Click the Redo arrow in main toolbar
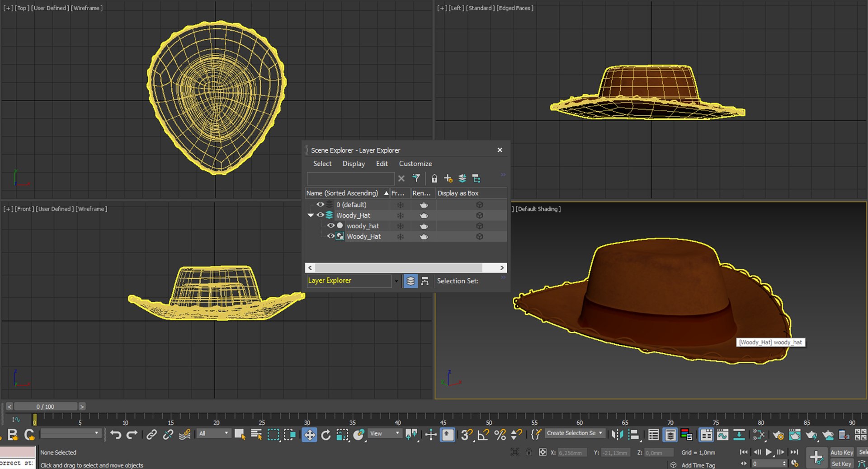This screenshot has width=868, height=469. point(132,435)
